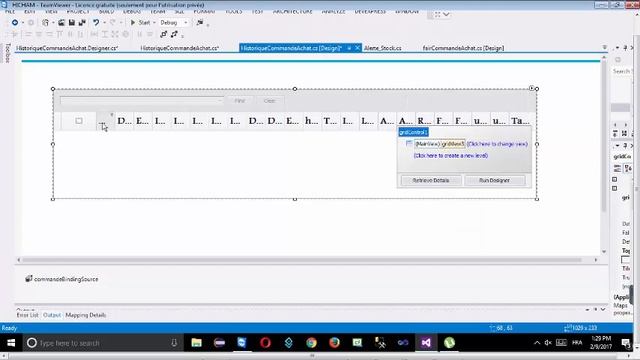This screenshot has height=360, width=640.
Task: Click the 'Click here to create a new level' link
Action: coord(451,156)
